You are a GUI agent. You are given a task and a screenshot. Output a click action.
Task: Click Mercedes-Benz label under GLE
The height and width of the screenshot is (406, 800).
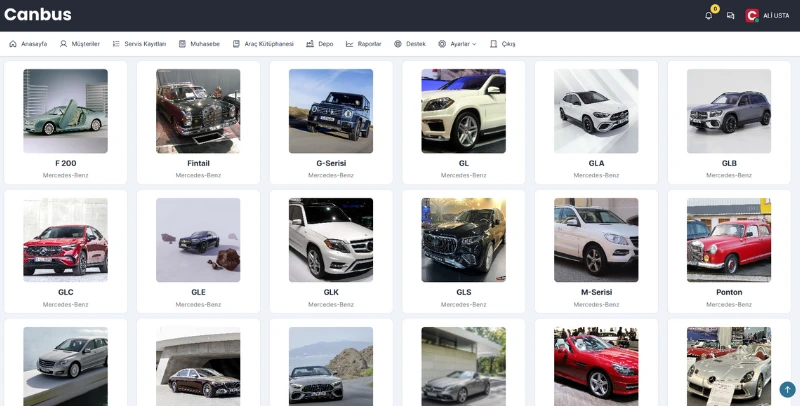pos(198,304)
